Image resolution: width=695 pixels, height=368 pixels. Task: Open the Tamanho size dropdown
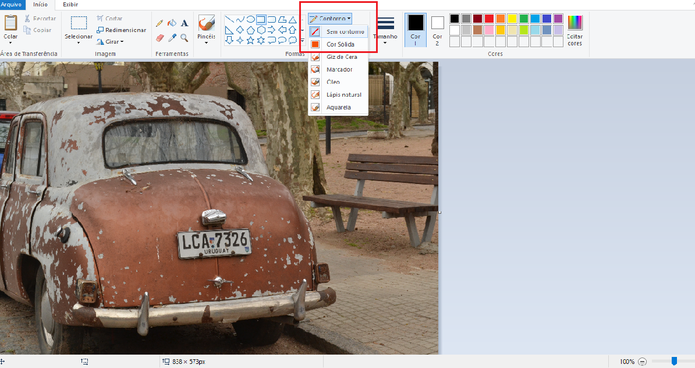(x=385, y=30)
